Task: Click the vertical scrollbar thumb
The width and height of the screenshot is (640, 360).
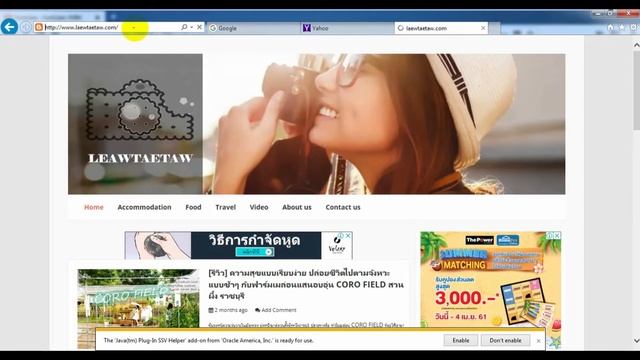Action: coord(636,90)
